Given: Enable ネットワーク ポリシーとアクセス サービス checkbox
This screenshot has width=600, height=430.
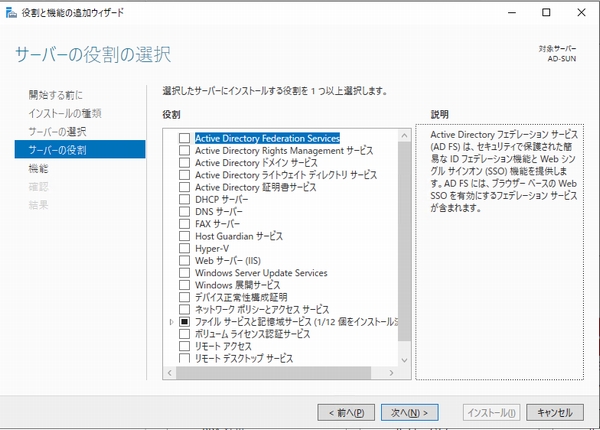Looking at the screenshot, I should [x=184, y=309].
